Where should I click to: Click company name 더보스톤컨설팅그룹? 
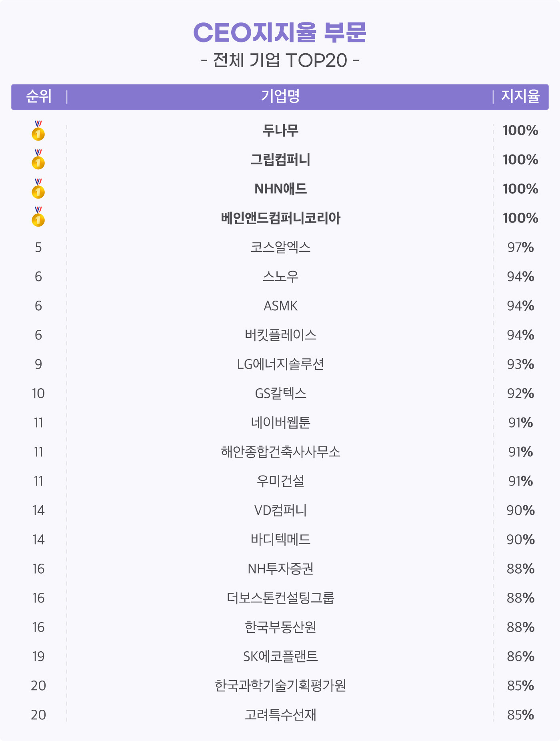click(280, 598)
